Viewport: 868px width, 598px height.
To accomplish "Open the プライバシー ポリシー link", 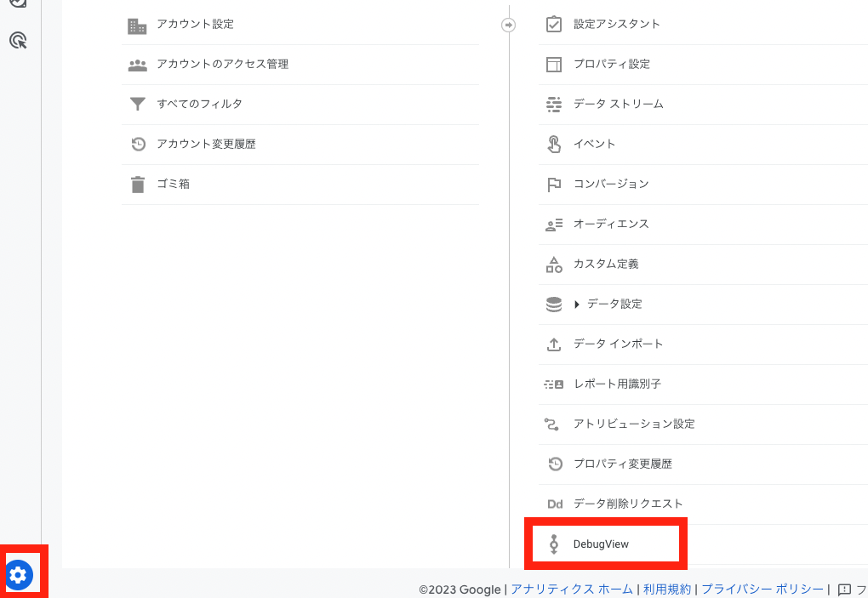I will [x=762, y=589].
